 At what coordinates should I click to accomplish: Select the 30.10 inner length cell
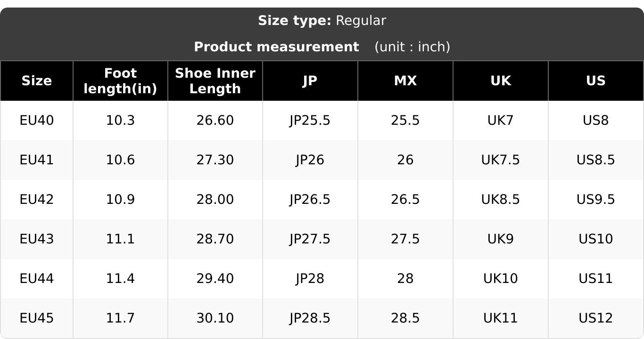[x=215, y=318]
